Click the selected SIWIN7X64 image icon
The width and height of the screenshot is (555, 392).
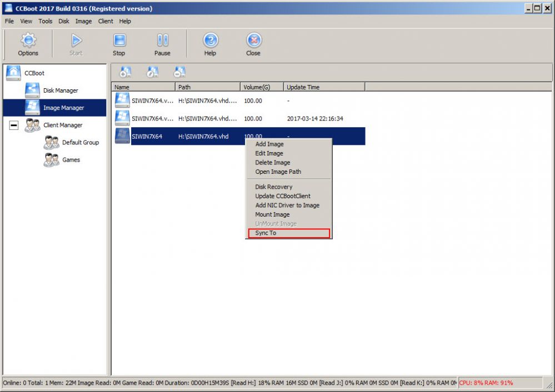(x=122, y=136)
